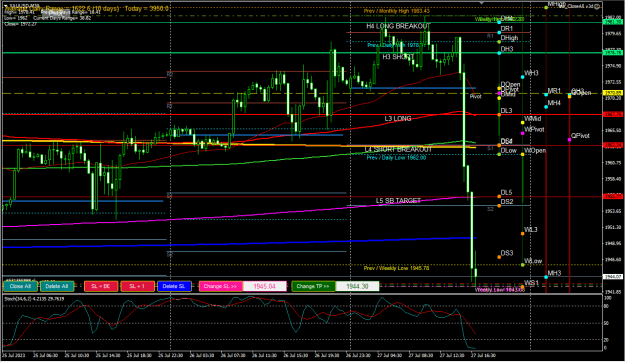
Task: Select the L4 SHORT BREAKOUT label
Action: pos(398,149)
